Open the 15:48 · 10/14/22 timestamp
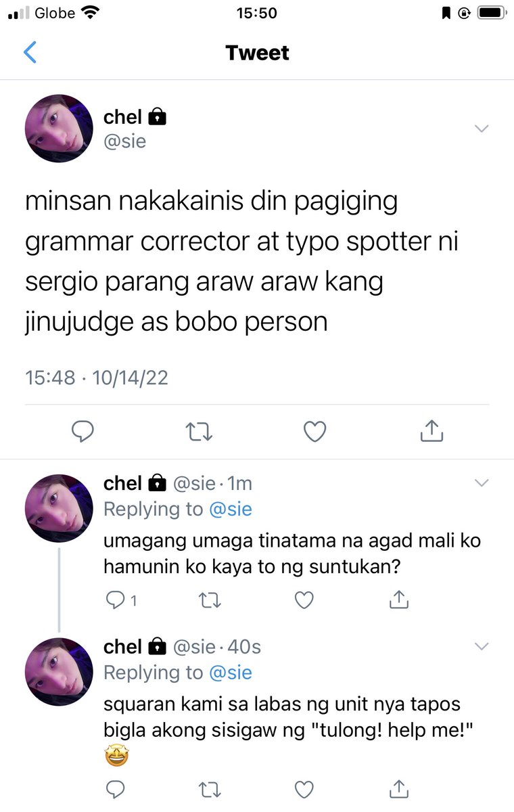Screen dimensions: 514x812 (97, 378)
